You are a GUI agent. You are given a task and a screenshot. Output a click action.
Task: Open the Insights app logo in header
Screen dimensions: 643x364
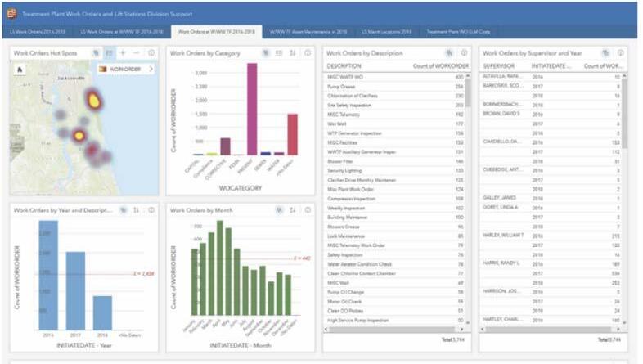coord(11,14)
